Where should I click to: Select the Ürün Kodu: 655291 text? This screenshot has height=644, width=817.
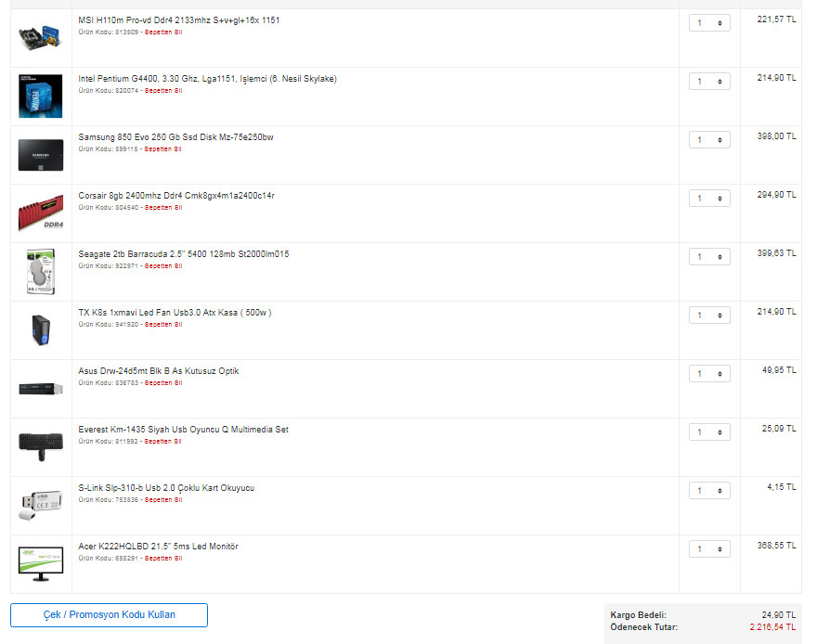click(109, 558)
